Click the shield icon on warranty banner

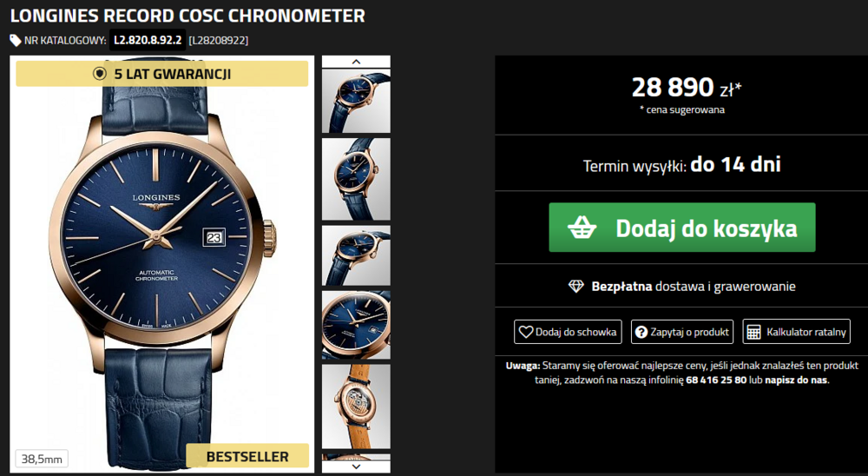tap(100, 74)
